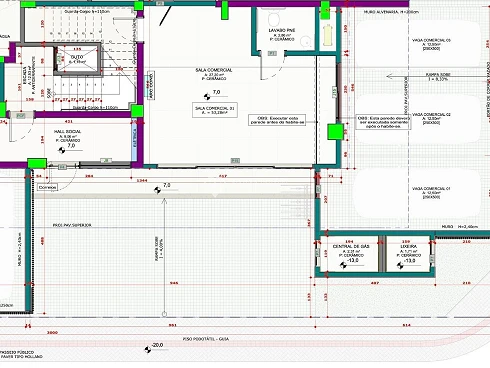This screenshot has width=490, height=368.
Task: Click the 421 dimension above Hall Social
Action: 68,122
